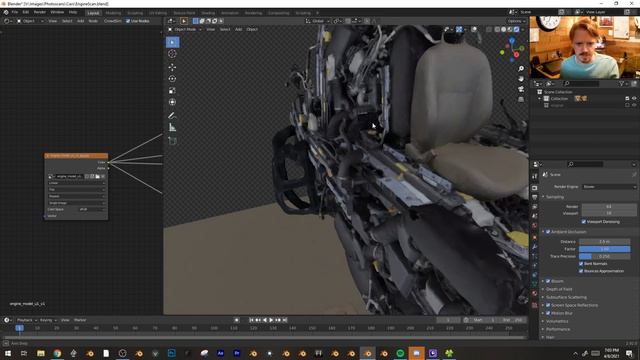This screenshot has width=640, height=360.
Task: Toggle Motion Blur checkbox
Action: click(548, 313)
